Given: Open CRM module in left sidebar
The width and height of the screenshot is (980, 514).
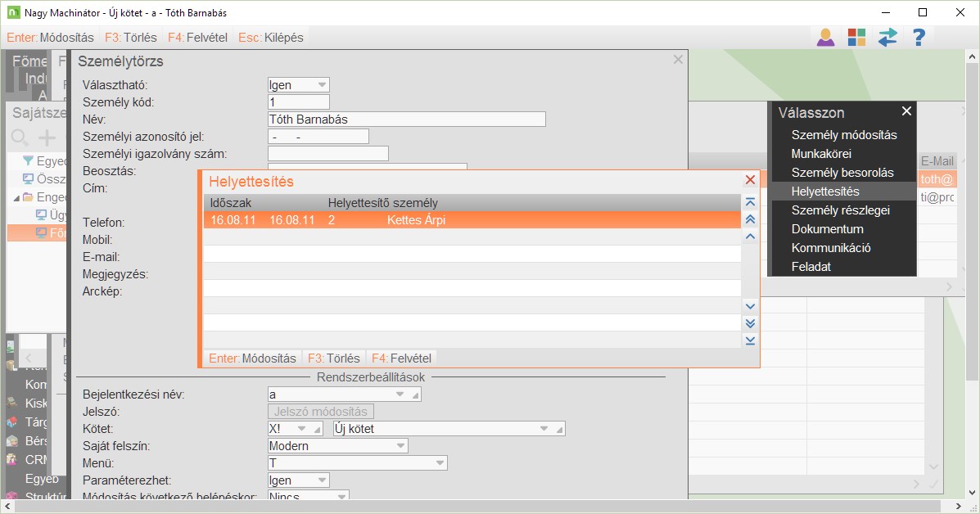Looking at the screenshot, I should pos(36,460).
